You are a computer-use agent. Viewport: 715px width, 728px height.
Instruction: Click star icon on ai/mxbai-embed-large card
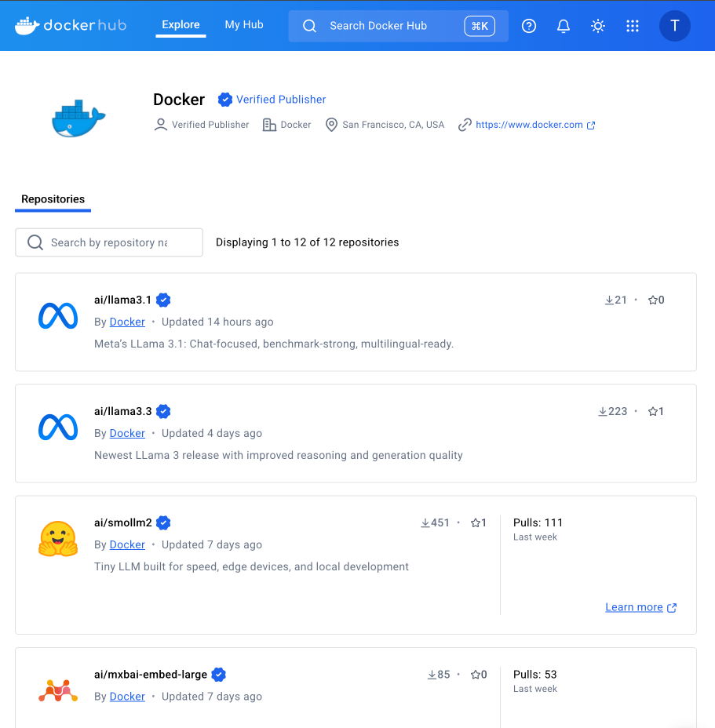(x=476, y=675)
